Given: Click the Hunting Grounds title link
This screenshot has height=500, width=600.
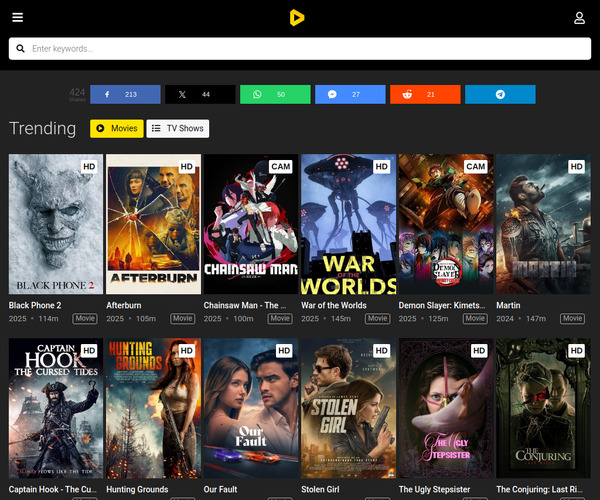Looking at the screenshot, I should (x=137, y=489).
